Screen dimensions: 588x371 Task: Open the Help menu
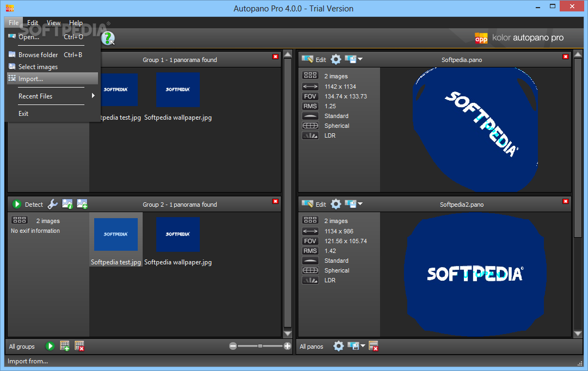[x=76, y=22]
